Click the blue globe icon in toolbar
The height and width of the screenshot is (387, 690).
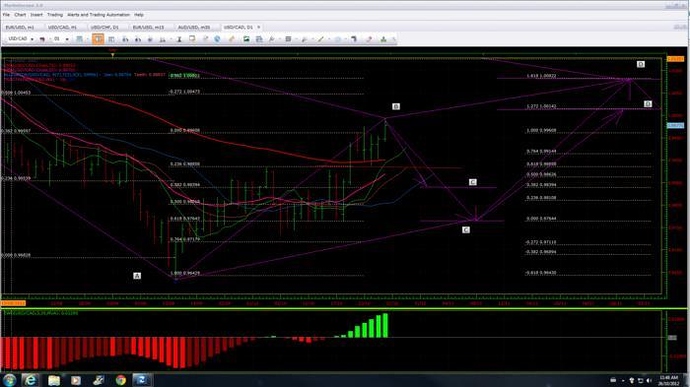217,39
